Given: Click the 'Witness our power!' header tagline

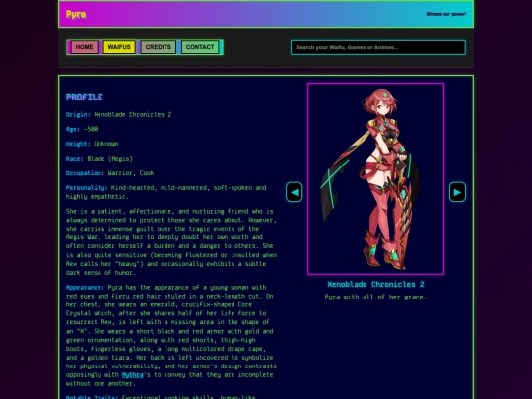Looking at the screenshot, I should click(446, 14).
